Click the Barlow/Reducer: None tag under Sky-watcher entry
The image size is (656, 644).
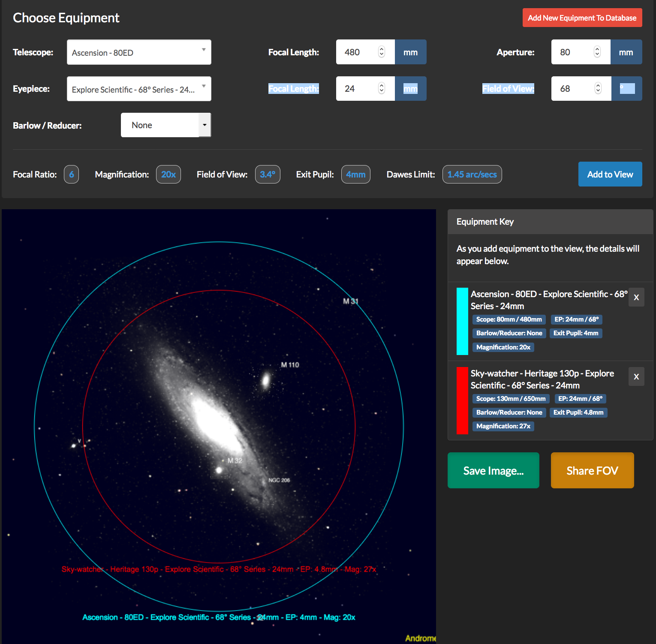pyautogui.click(x=509, y=412)
